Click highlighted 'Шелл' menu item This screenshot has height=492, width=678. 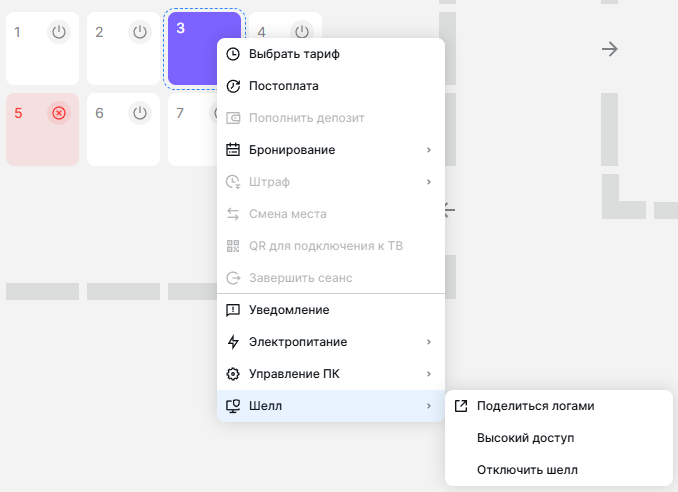click(331, 406)
